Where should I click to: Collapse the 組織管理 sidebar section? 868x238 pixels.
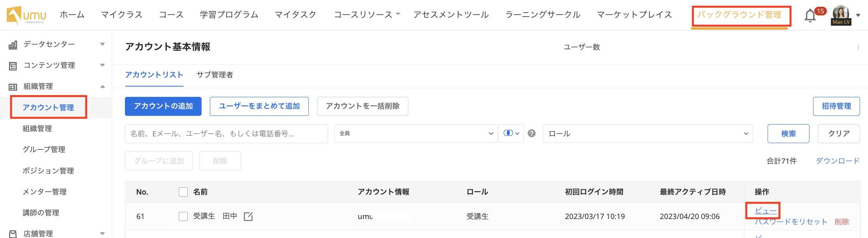[x=102, y=86]
